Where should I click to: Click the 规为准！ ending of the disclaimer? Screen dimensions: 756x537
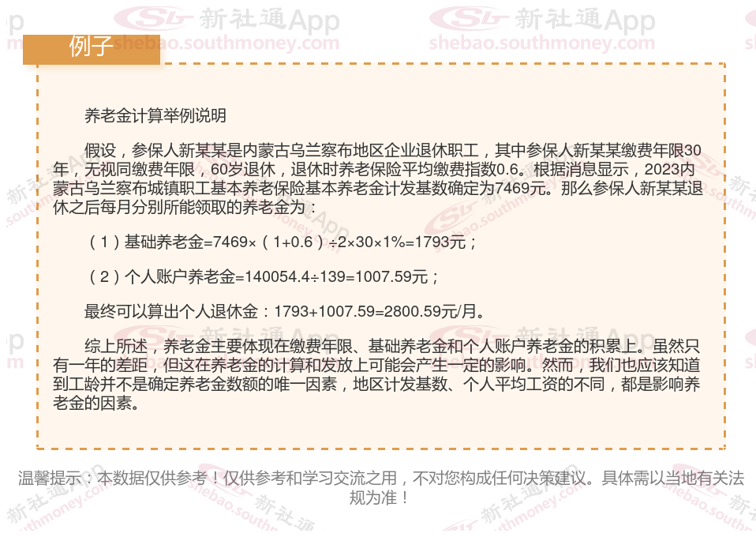click(380, 498)
